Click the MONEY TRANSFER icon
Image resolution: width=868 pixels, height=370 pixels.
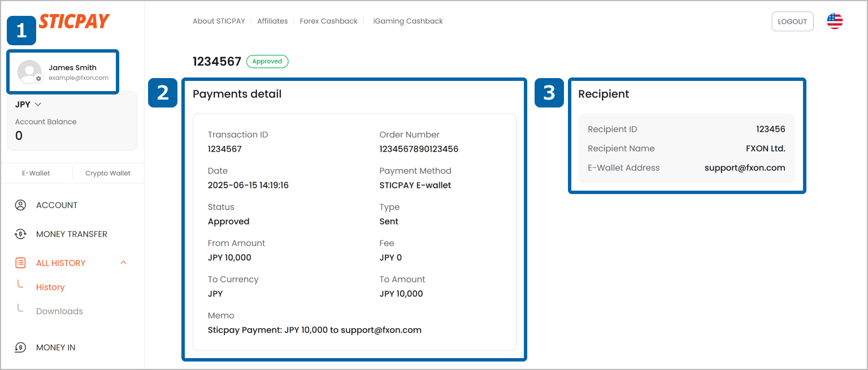tap(20, 234)
